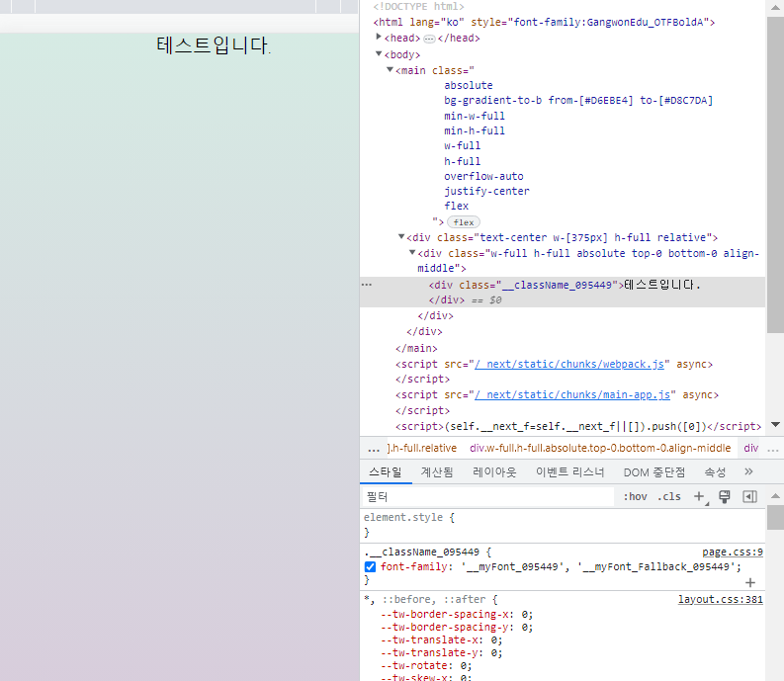Switch to the 계산됨 tab
Viewport: 784px width, 681px height.
pos(437,472)
